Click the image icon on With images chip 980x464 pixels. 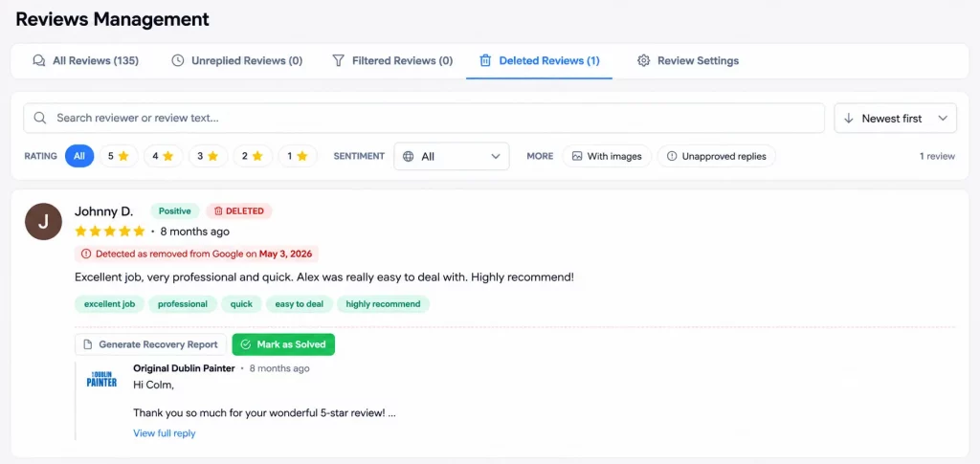[577, 156]
